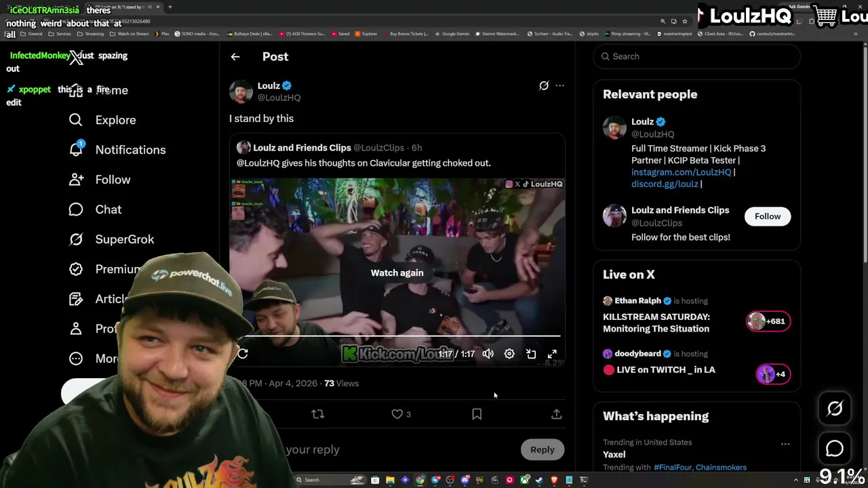The width and height of the screenshot is (868, 488).
Task: Click the +681 listeners badge
Action: [768, 321]
